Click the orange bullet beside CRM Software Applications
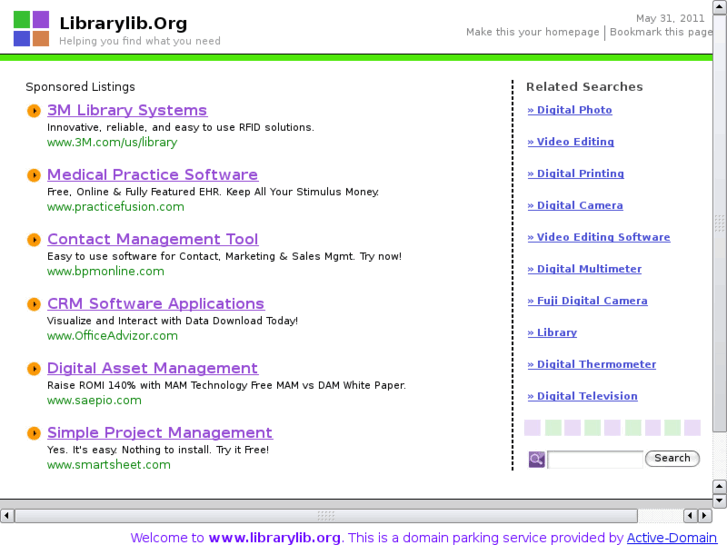 pos(34,304)
